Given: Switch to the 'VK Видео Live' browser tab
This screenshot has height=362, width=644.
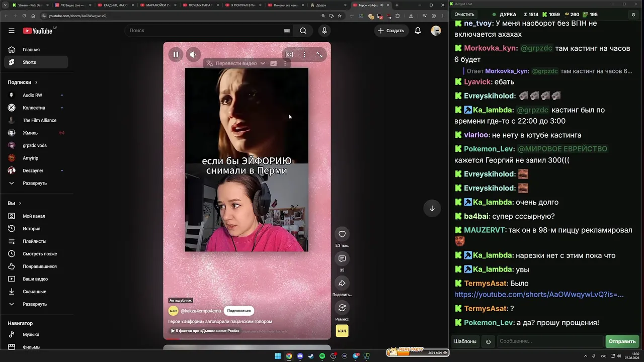Looking at the screenshot, I should (72, 5).
